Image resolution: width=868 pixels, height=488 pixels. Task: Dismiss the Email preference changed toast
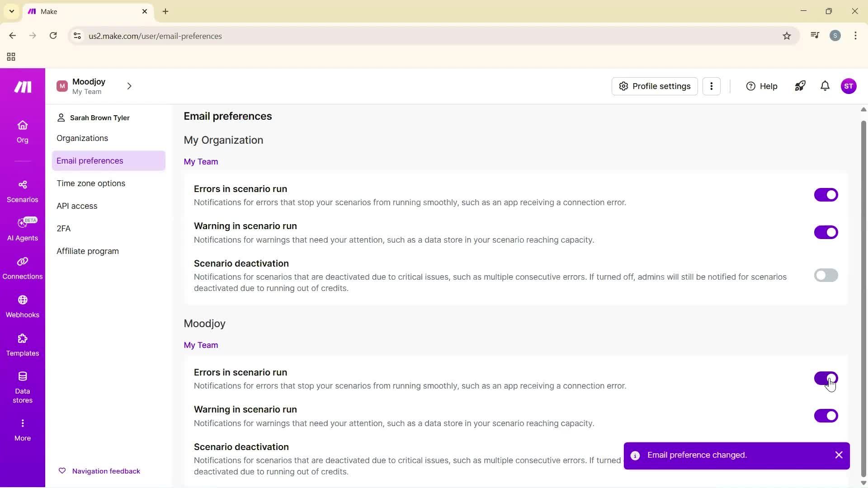839,455
